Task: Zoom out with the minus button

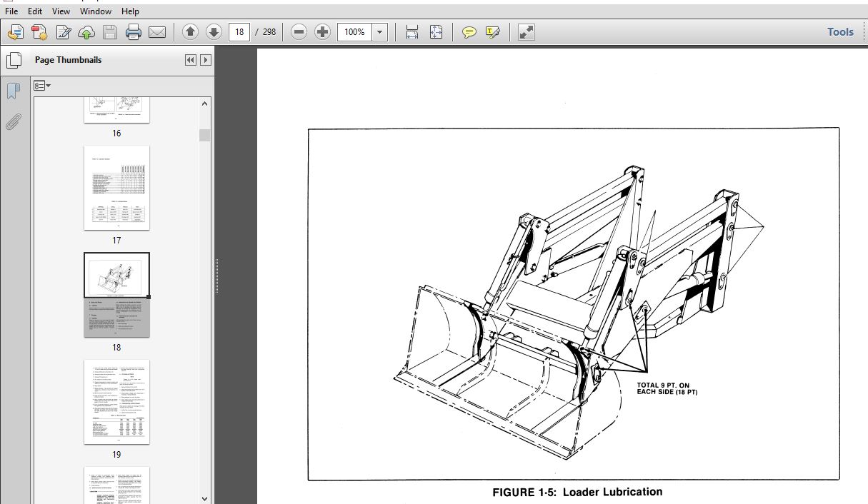Action: pos(299,32)
